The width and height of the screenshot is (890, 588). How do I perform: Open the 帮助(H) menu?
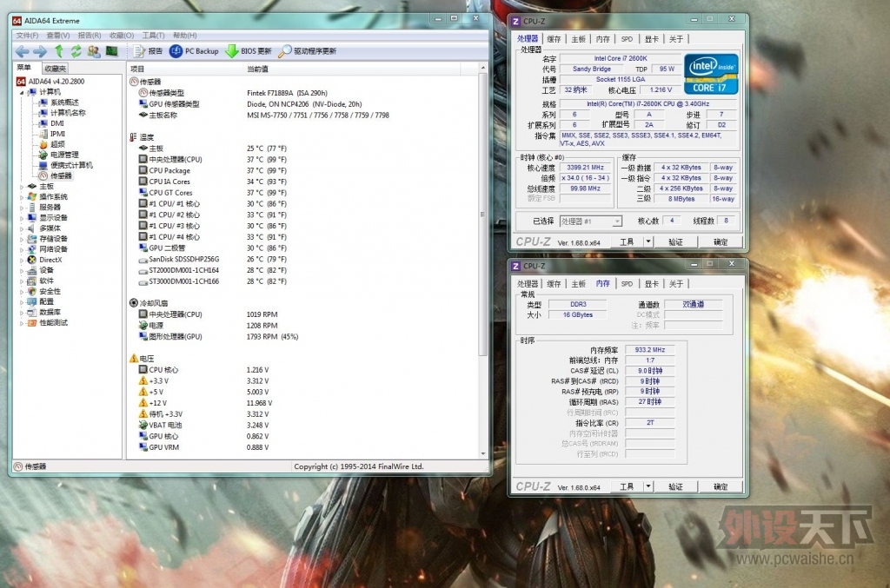(184, 35)
